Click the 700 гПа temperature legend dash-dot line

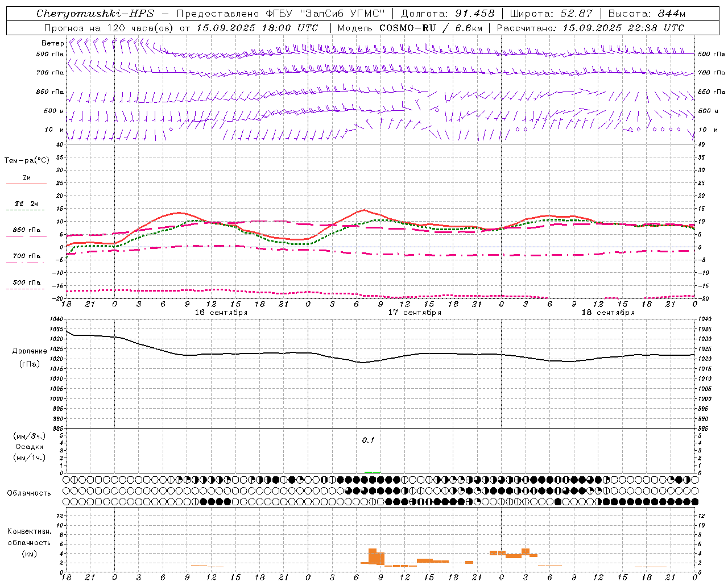tap(25, 263)
